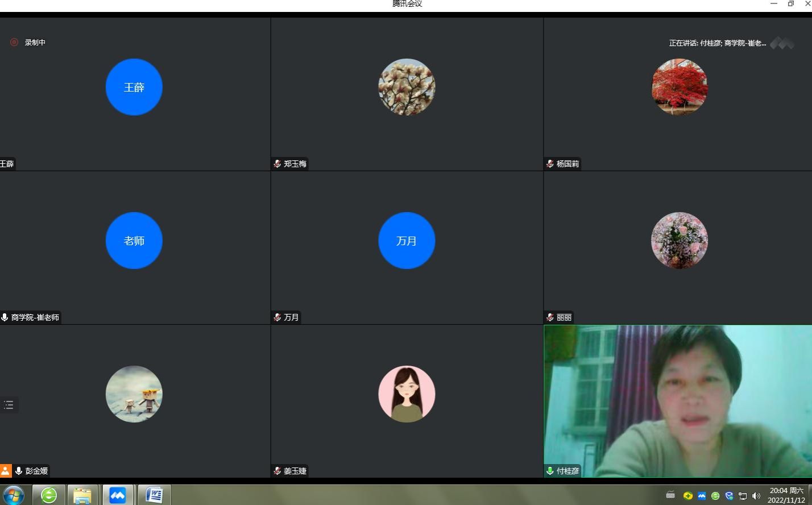The height and width of the screenshot is (505, 812).
Task: Click 万月's muted microphone icon
Action: (x=277, y=317)
